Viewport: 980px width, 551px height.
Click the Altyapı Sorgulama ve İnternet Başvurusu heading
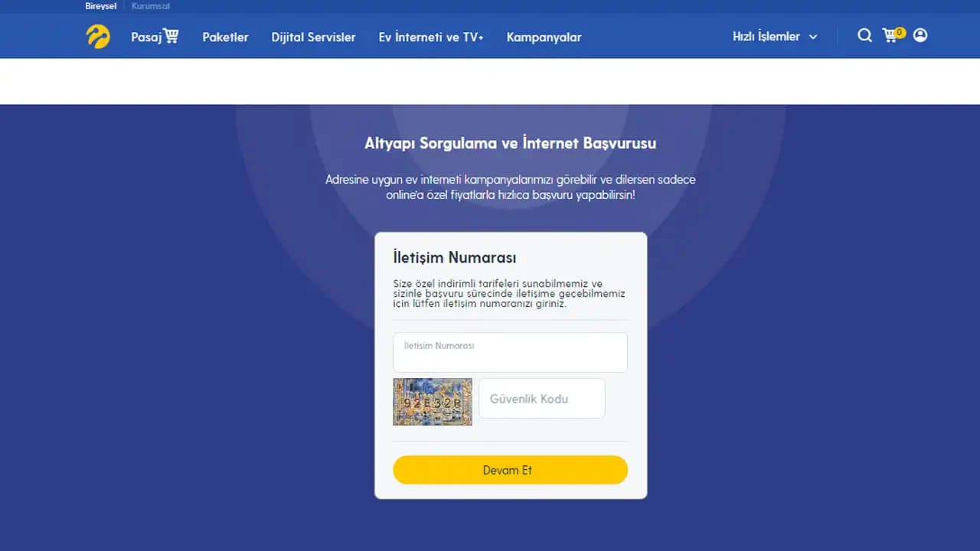(x=510, y=143)
